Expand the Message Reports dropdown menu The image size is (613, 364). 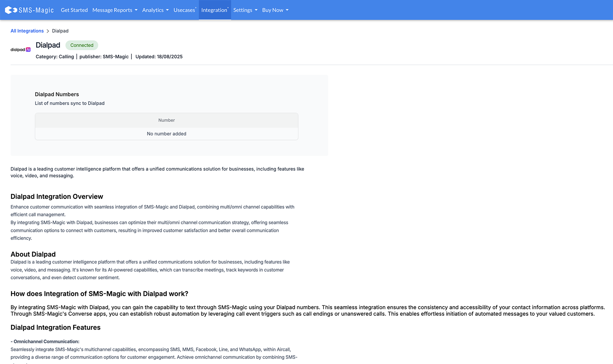tap(115, 10)
